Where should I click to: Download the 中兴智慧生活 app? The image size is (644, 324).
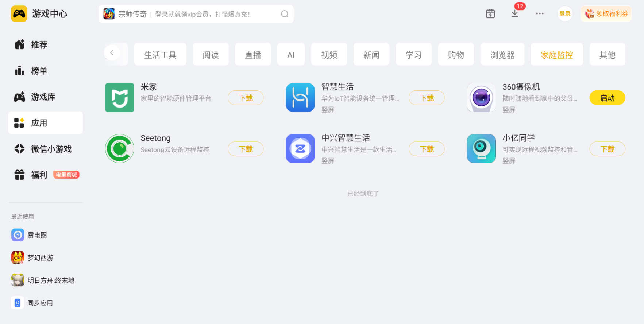[427, 149]
